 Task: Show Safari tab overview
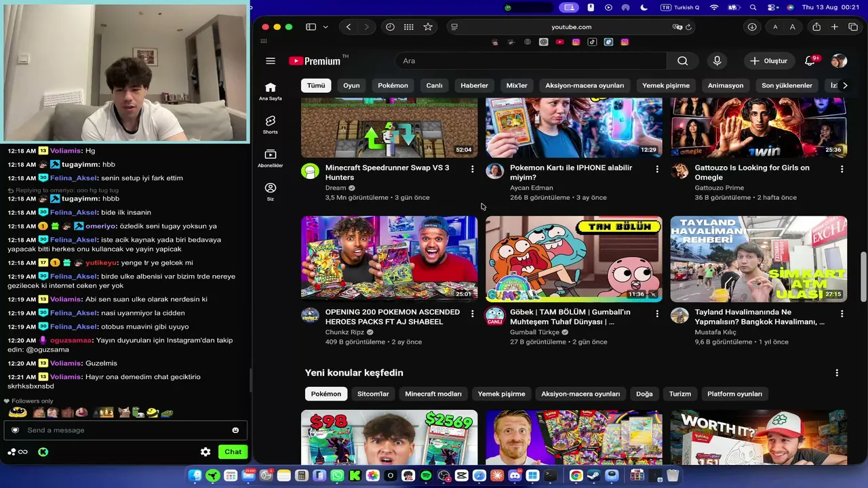pos(853,27)
